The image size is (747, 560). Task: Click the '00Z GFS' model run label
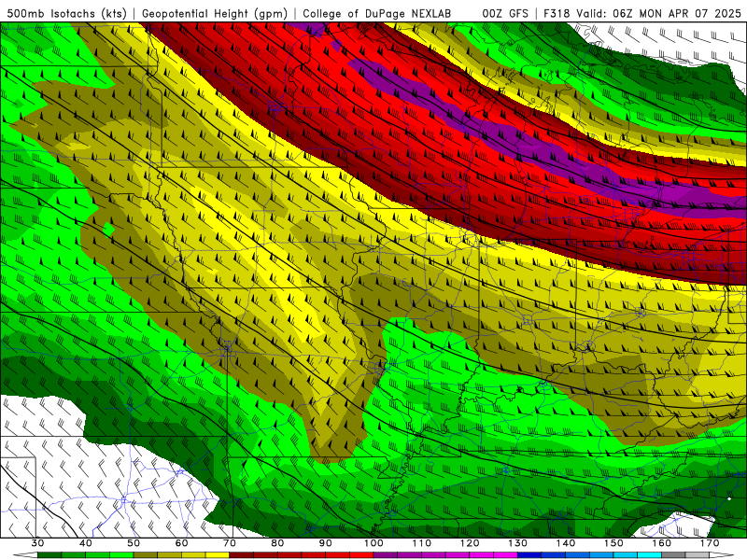coord(505,13)
